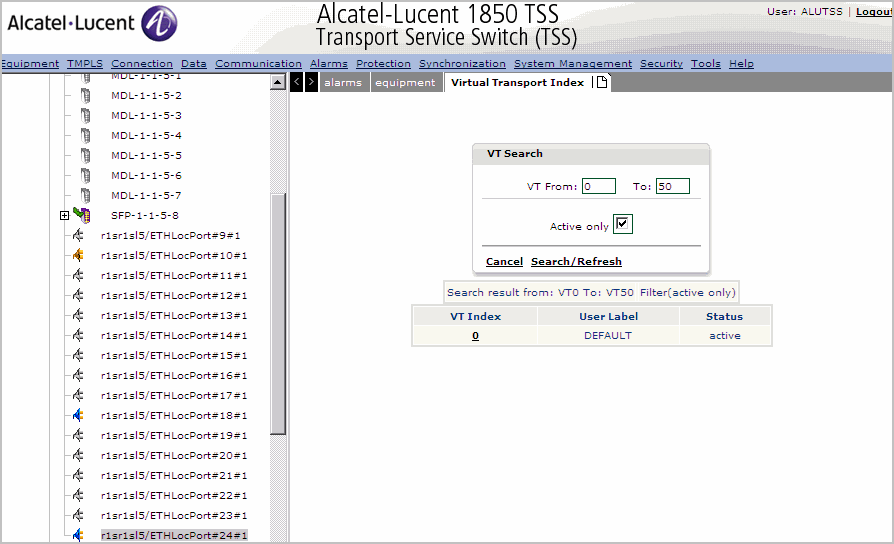This screenshot has width=894, height=544.
Task: Click the VT Index column header
Action: (x=476, y=316)
